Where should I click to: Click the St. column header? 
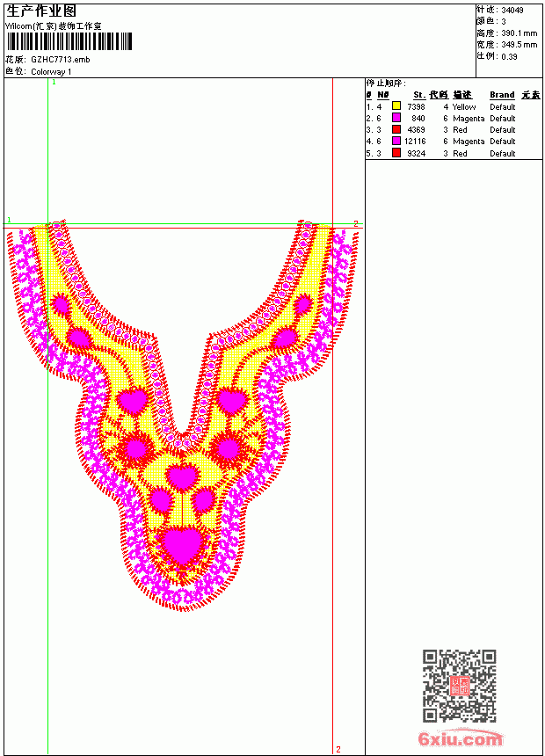tap(419, 95)
